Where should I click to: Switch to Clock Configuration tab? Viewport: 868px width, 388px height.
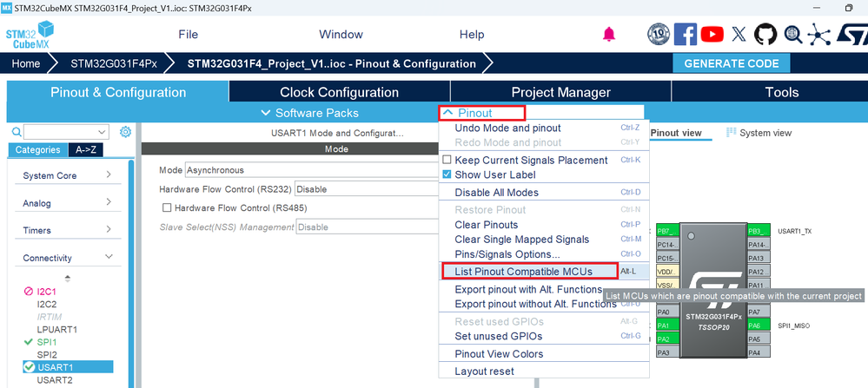pos(340,92)
